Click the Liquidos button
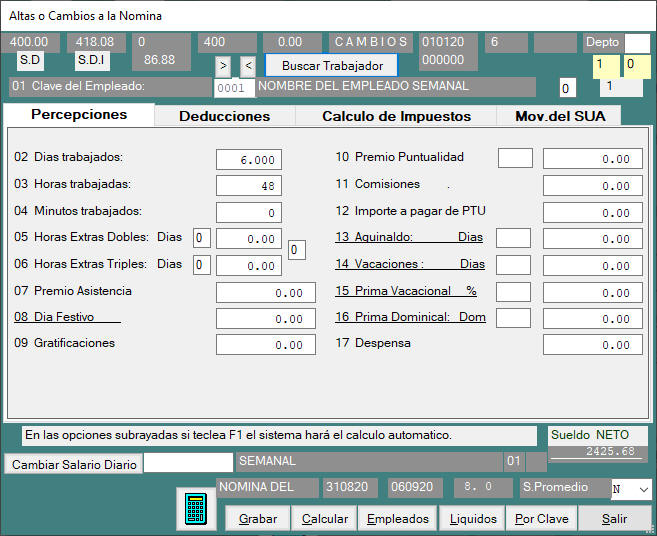Viewport: 657px width, 536px height. [x=473, y=519]
